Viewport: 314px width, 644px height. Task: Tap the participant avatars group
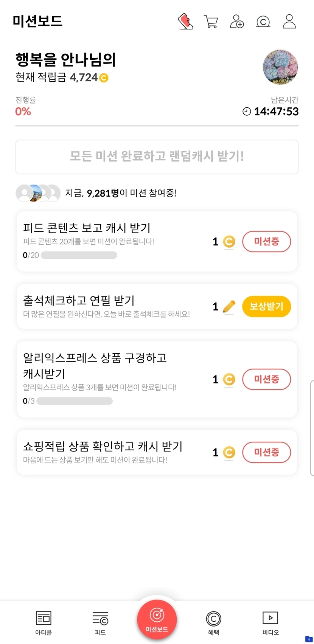(38, 193)
